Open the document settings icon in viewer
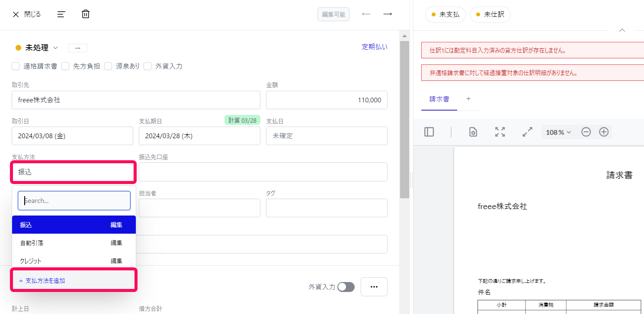Image resolution: width=644 pixels, height=314 pixels. [473, 132]
